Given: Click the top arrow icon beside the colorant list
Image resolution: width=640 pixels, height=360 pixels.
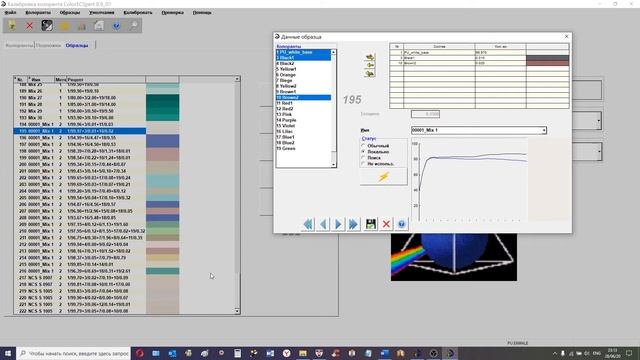Looking at the screenshot, I should [370, 57].
